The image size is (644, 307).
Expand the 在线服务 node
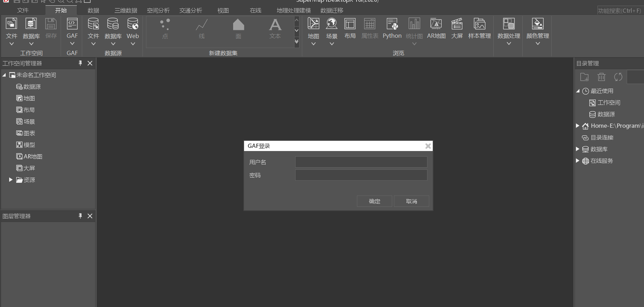pyautogui.click(x=578, y=161)
